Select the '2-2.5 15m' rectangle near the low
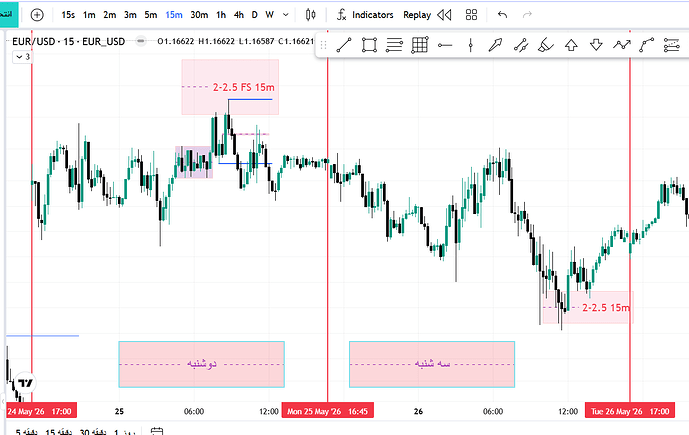The height and width of the screenshot is (435, 689). tap(588, 308)
